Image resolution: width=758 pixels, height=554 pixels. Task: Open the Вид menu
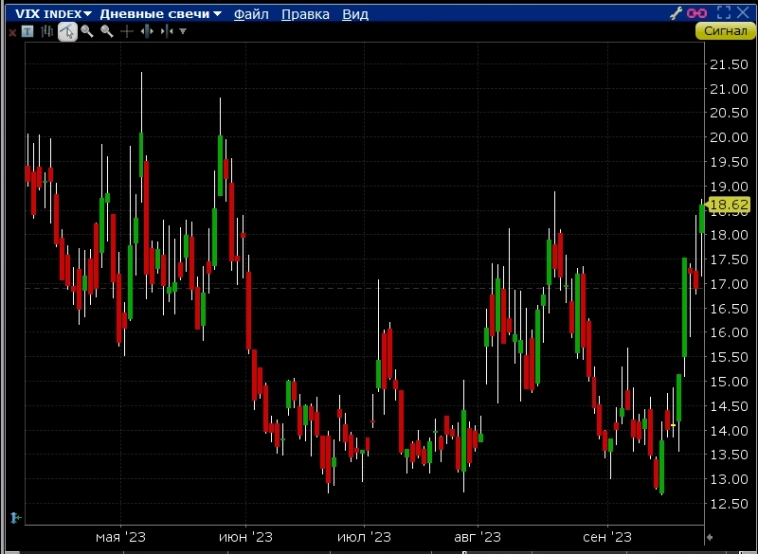(x=355, y=14)
